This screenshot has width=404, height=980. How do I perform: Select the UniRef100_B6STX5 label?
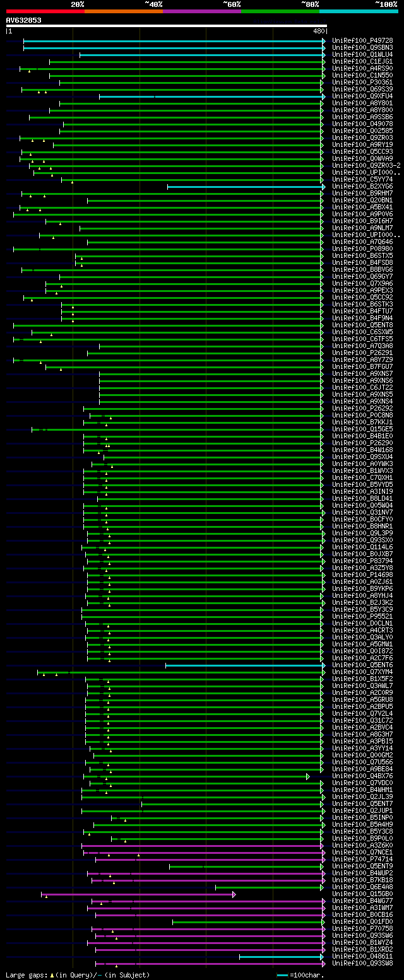362,256
